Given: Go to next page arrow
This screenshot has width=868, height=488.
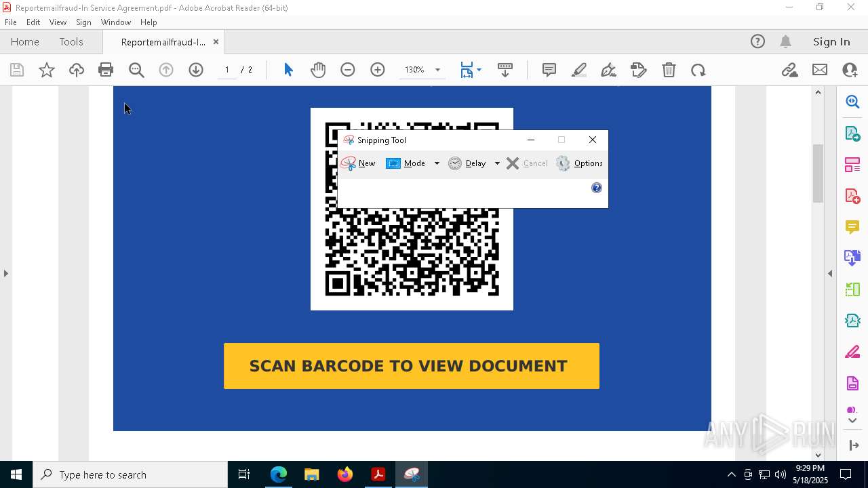Looking at the screenshot, I should click(x=196, y=70).
